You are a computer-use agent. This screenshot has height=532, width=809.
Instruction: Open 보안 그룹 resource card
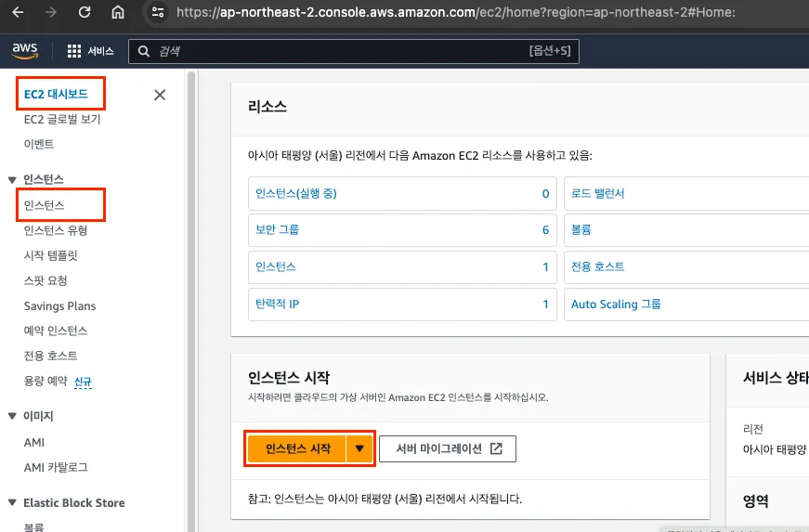pyautogui.click(x=402, y=230)
